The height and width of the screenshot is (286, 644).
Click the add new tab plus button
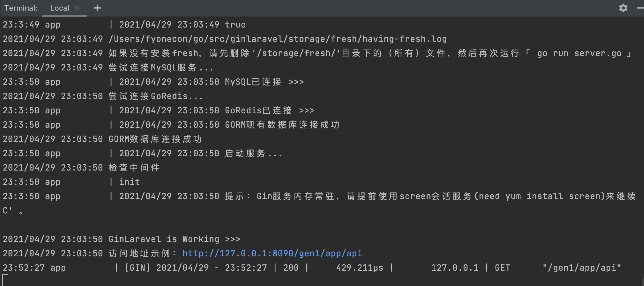coord(97,7)
